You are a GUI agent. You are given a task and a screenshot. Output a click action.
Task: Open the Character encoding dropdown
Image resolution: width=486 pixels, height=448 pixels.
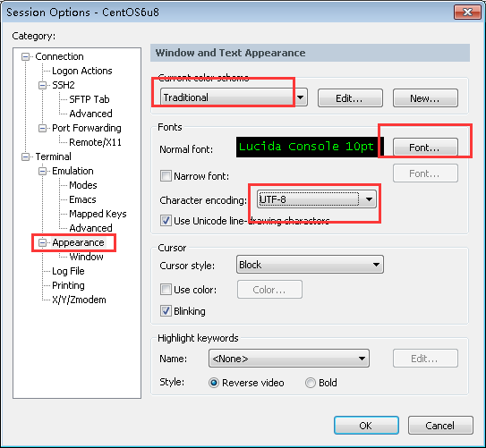pyautogui.click(x=317, y=199)
